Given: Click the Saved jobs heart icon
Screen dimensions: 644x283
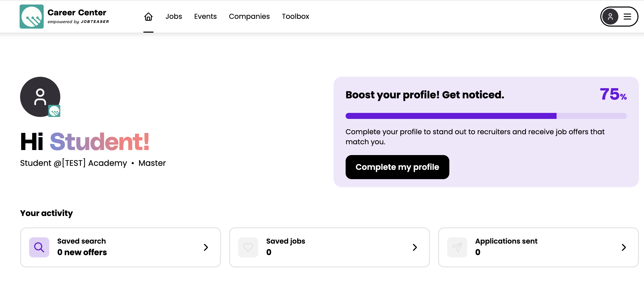Looking at the screenshot, I should [248, 247].
